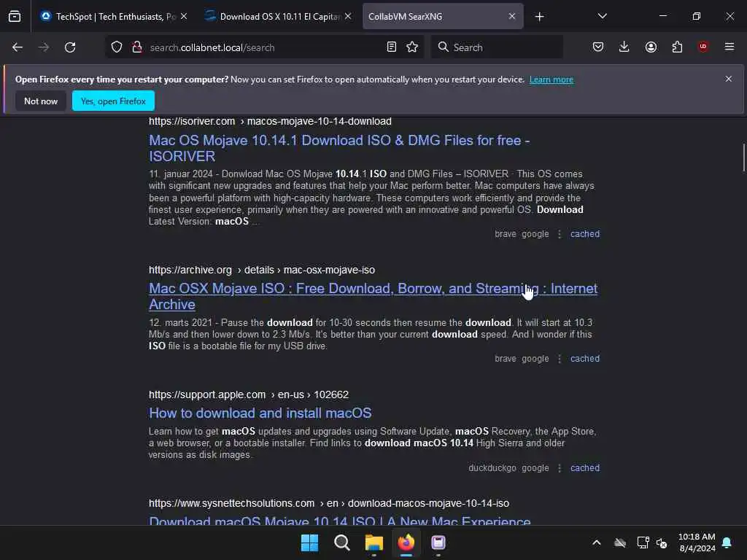Reload the current page
This screenshot has width=747, height=560.
[70, 47]
